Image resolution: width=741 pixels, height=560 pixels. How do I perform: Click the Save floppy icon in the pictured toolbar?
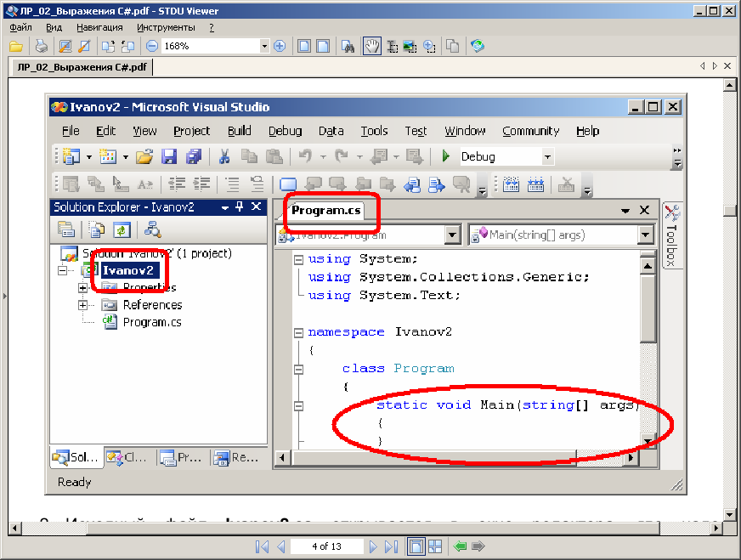click(169, 156)
